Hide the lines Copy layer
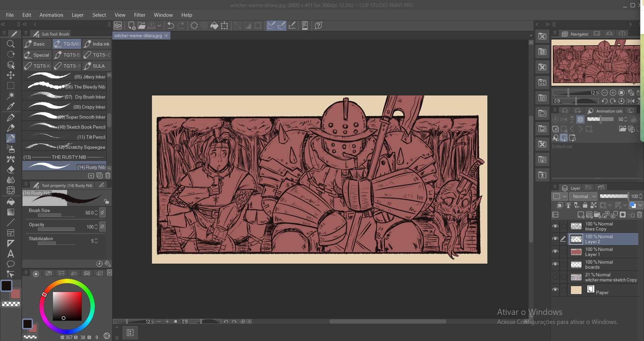The width and height of the screenshot is (644, 341). pos(555,226)
